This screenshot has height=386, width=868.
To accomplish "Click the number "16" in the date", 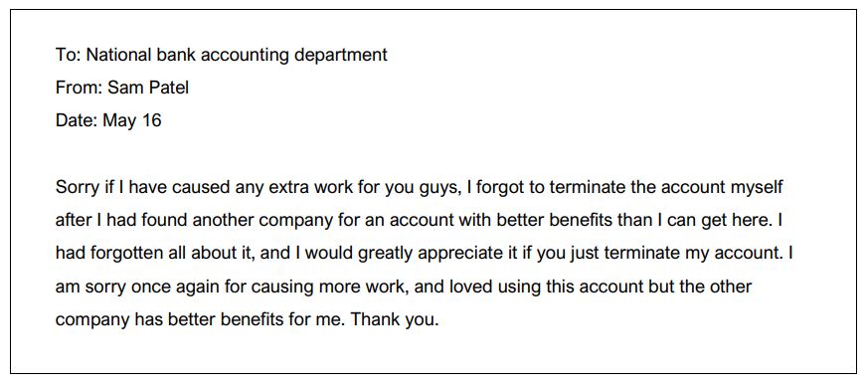I will (151, 120).
